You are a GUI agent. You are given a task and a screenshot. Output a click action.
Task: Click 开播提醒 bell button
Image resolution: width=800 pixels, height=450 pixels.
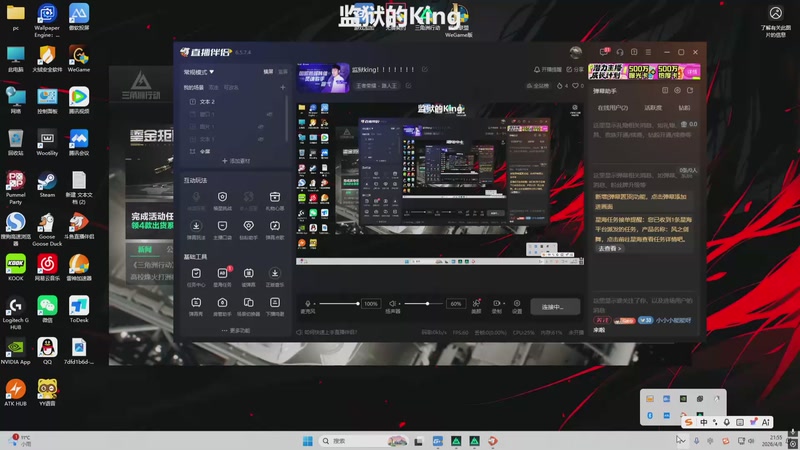(x=547, y=69)
